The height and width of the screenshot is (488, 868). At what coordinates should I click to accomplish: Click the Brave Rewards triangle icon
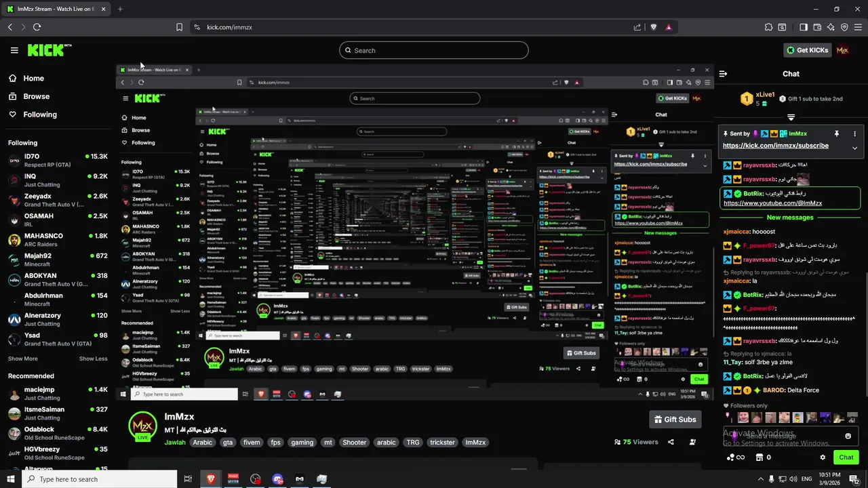tap(669, 27)
